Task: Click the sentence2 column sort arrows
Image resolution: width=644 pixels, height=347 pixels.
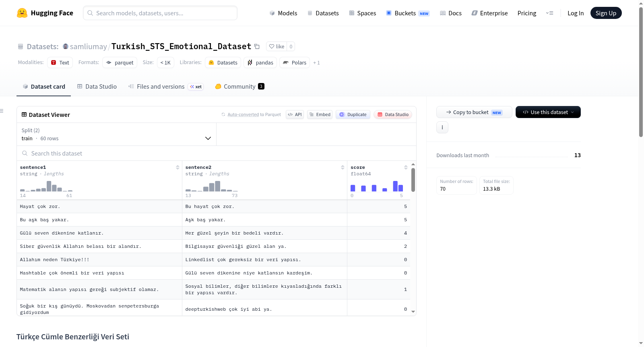Action: tap(343, 167)
